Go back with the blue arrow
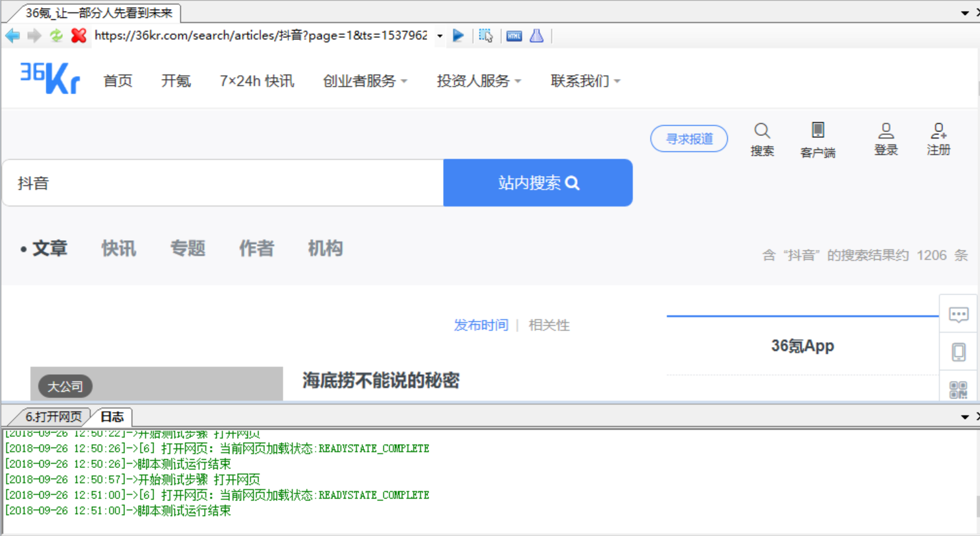This screenshot has height=536, width=980. (x=12, y=36)
